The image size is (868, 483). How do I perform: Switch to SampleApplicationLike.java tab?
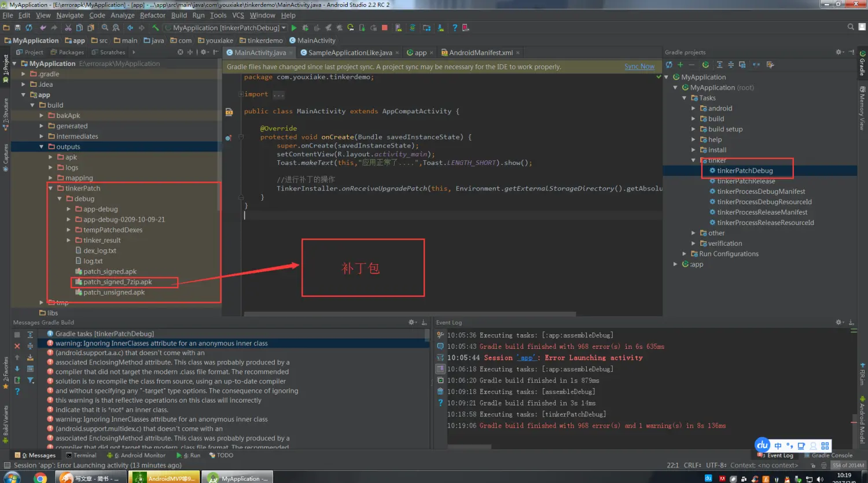(350, 53)
